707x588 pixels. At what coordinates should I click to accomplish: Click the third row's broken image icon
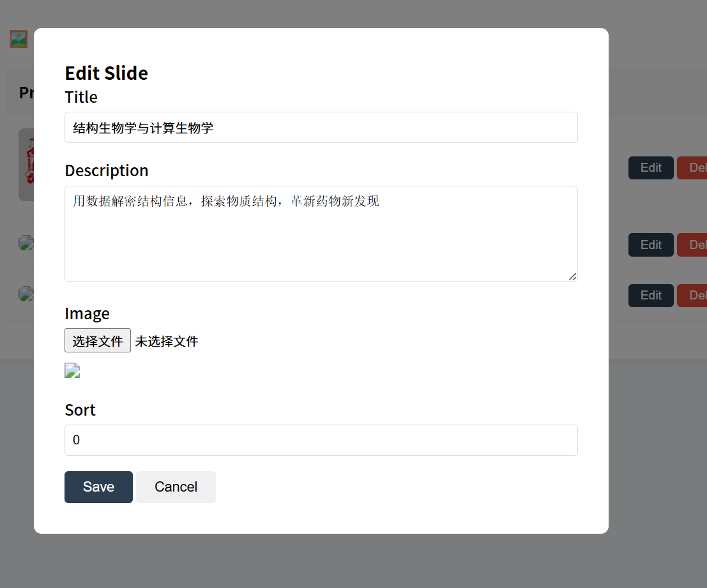[x=26, y=294]
